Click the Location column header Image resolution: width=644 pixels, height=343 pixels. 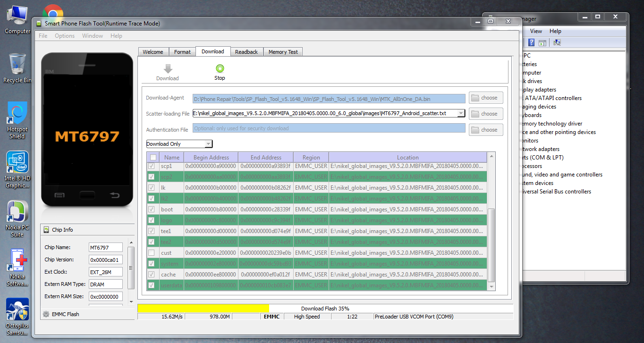pos(408,158)
